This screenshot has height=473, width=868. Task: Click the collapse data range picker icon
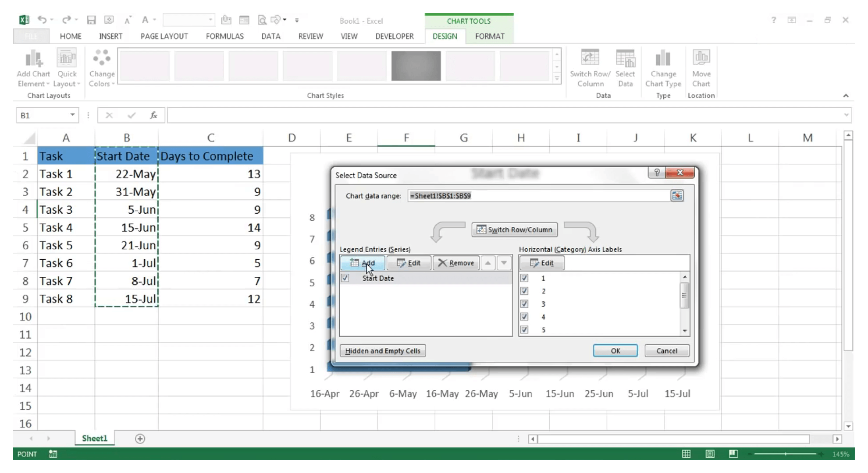[x=677, y=195]
